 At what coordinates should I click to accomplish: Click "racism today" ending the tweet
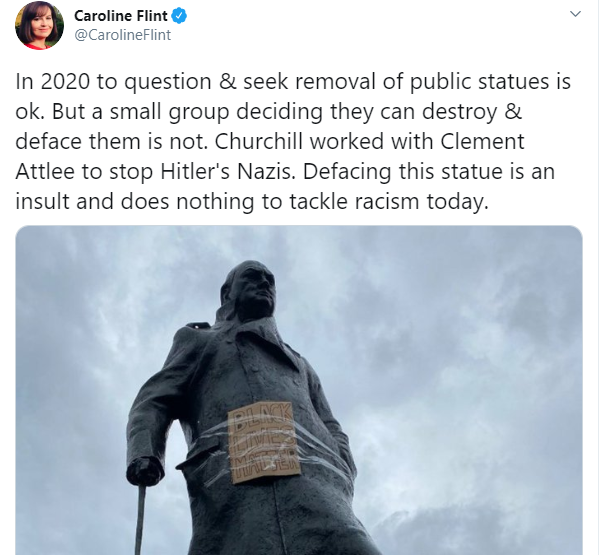coord(422,202)
